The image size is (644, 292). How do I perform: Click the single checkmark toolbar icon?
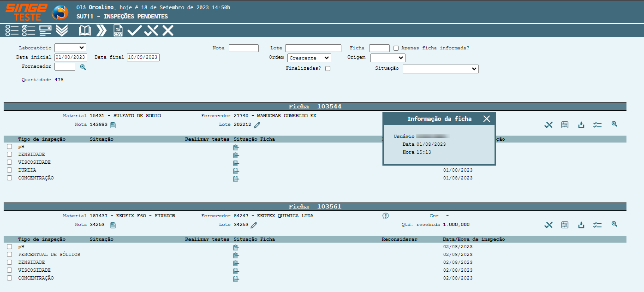pyautogui.click(x=134, y=31)
